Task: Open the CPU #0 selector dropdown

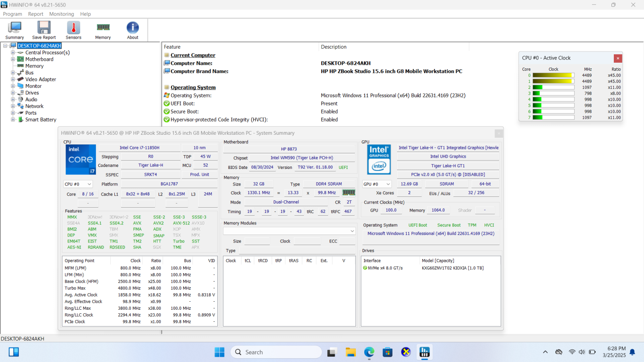Action: [x=78, y=184]
